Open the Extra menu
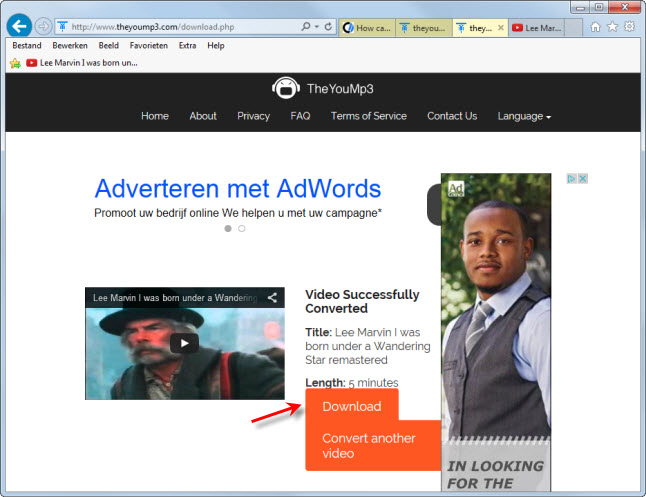646x497 pixels. point(187,45)
